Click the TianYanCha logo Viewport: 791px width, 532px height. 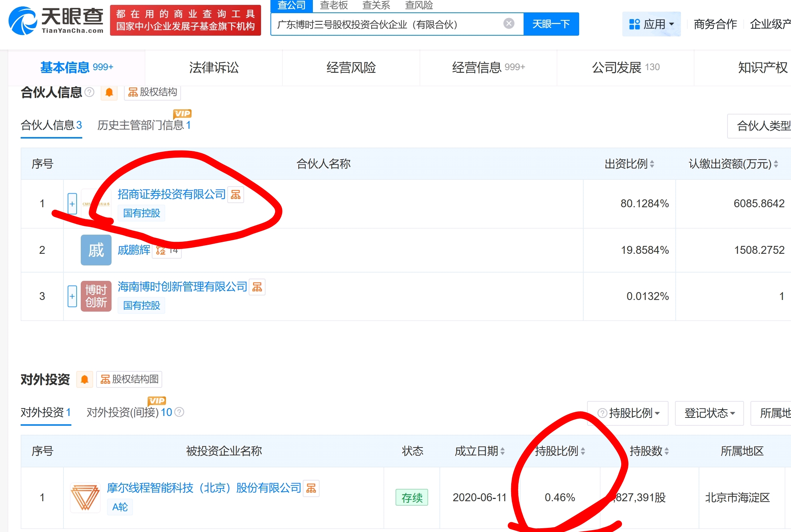coord(56,21)
